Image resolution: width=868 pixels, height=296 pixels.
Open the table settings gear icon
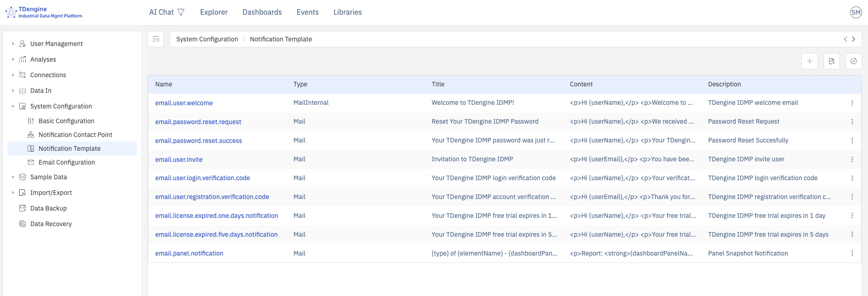[x=853, y=61]
